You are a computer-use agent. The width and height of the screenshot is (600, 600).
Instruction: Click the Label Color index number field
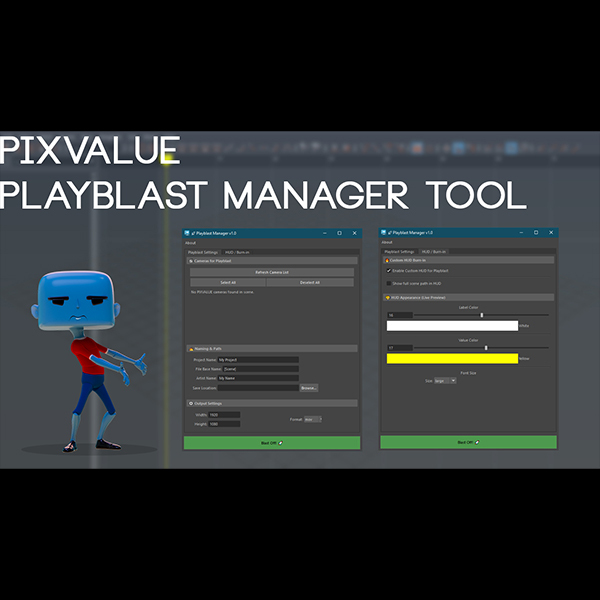coord(400,315)
